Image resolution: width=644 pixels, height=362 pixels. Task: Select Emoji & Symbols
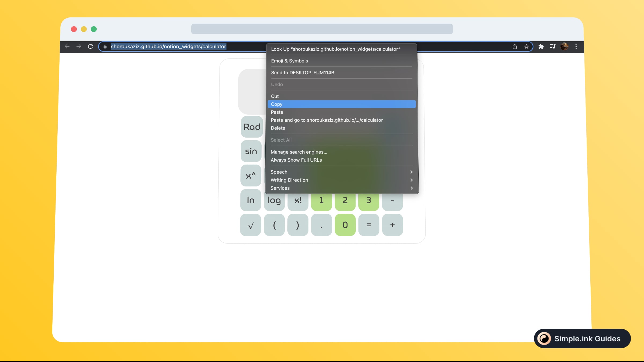(x=341, y=61)
